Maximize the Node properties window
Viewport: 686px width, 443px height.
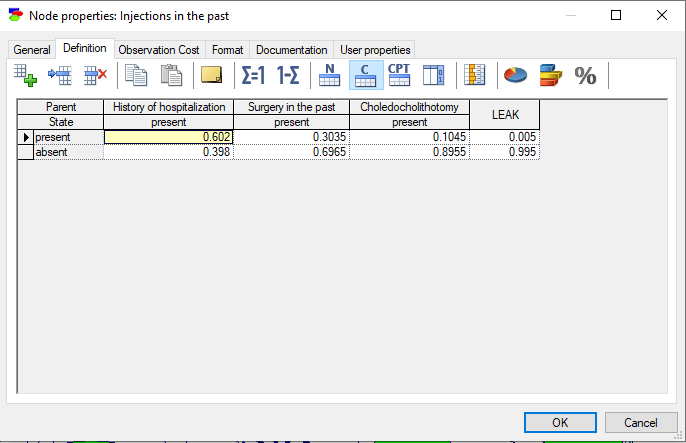(x=616, y=15)
